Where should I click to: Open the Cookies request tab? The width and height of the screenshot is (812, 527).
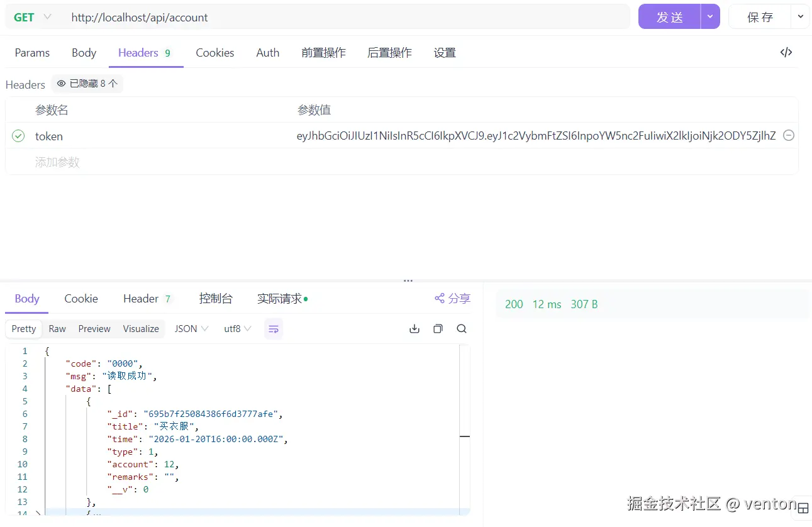[215, 53]
